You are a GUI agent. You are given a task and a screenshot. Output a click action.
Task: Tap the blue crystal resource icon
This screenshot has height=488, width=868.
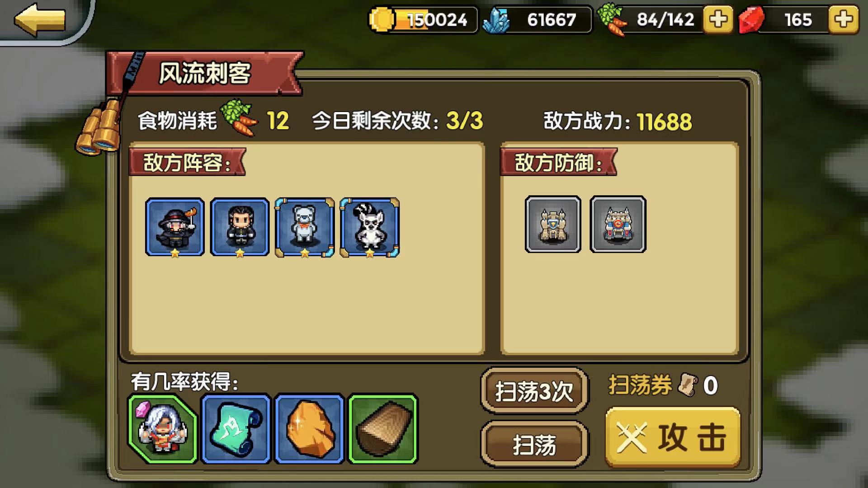496,20
